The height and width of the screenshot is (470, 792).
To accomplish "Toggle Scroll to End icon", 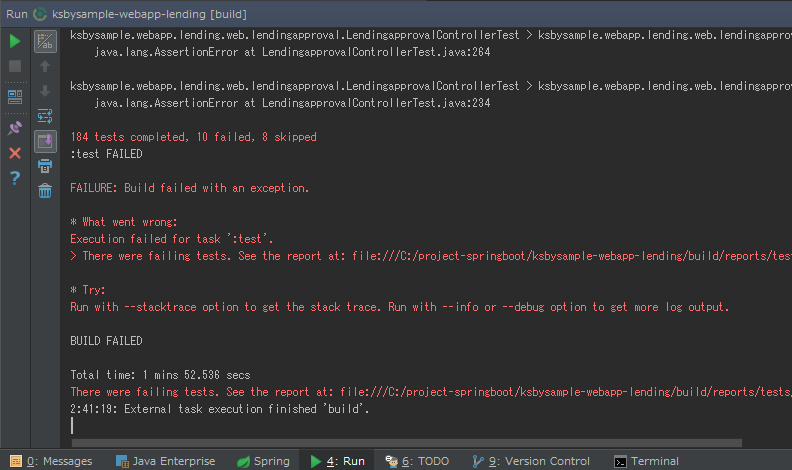I will click(x=45, y=141).
